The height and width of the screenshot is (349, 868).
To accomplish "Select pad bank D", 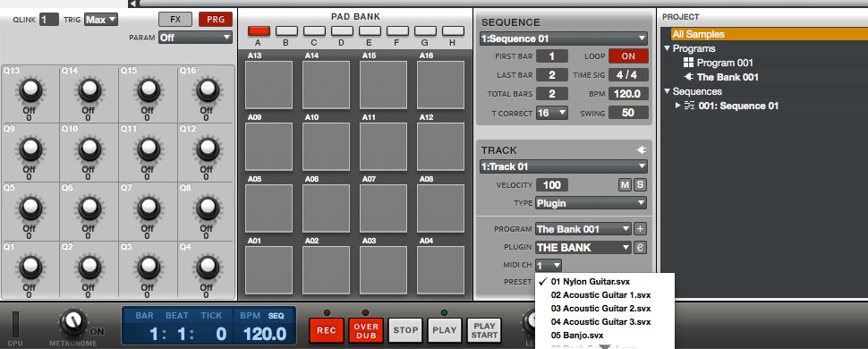I will click(342, 31).
